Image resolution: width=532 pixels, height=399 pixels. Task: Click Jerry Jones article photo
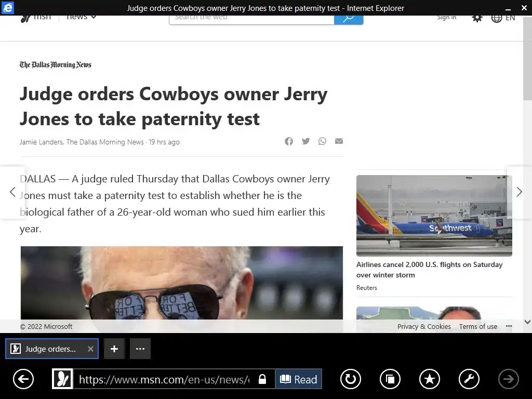181,283
